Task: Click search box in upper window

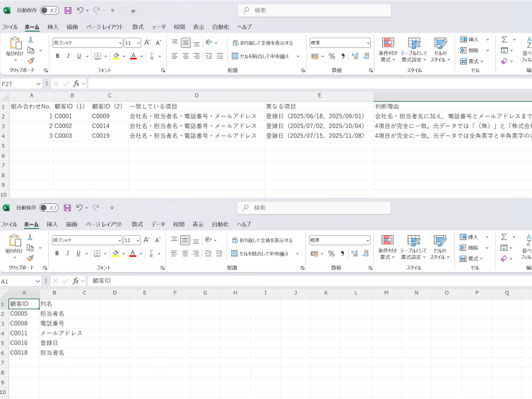Action: coord(314,11)
